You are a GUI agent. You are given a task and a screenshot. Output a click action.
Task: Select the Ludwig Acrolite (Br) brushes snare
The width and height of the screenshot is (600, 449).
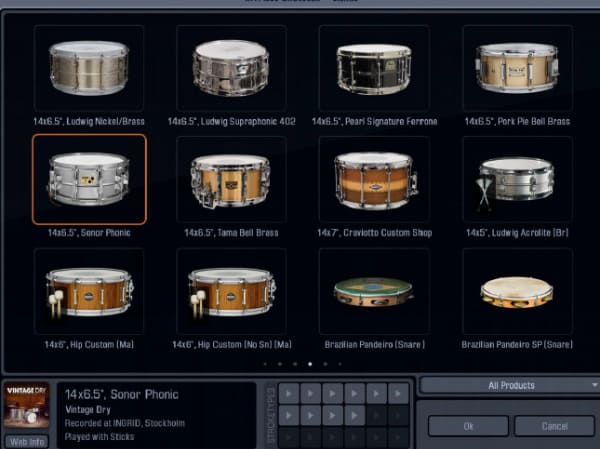point(517,179)
